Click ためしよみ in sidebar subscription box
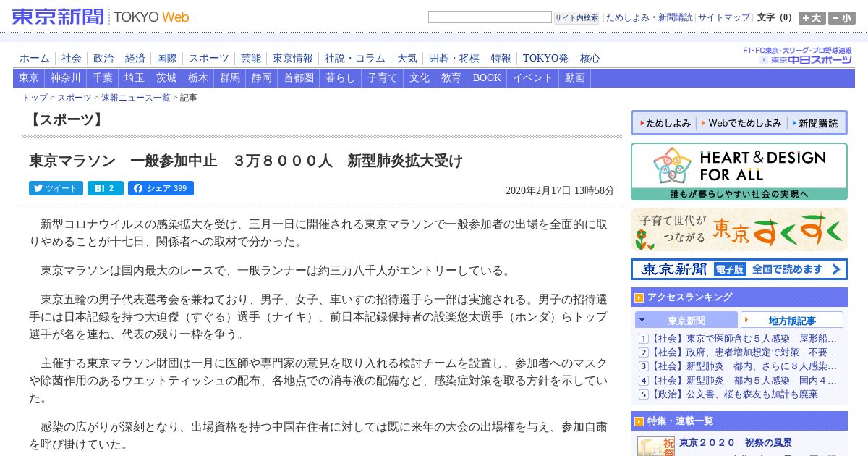Image resolution: width=868 pixels, height=456 pixels. coord(664,123)
